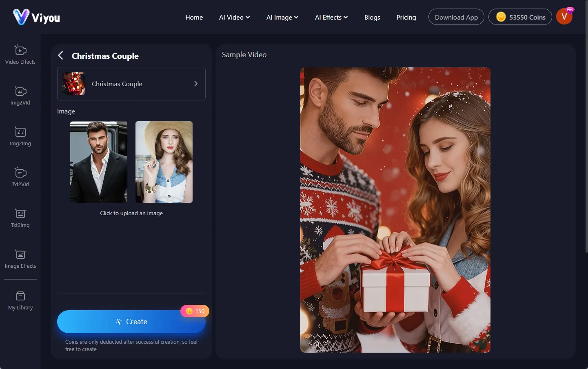The image size is (588, 369).
Task: Go to the Home page
Action: [x=194, y=17]
